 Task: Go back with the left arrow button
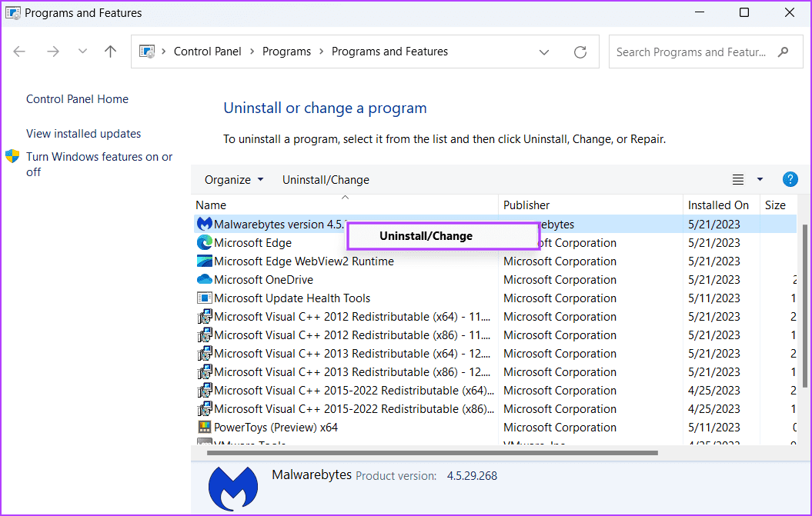point(19,52)
